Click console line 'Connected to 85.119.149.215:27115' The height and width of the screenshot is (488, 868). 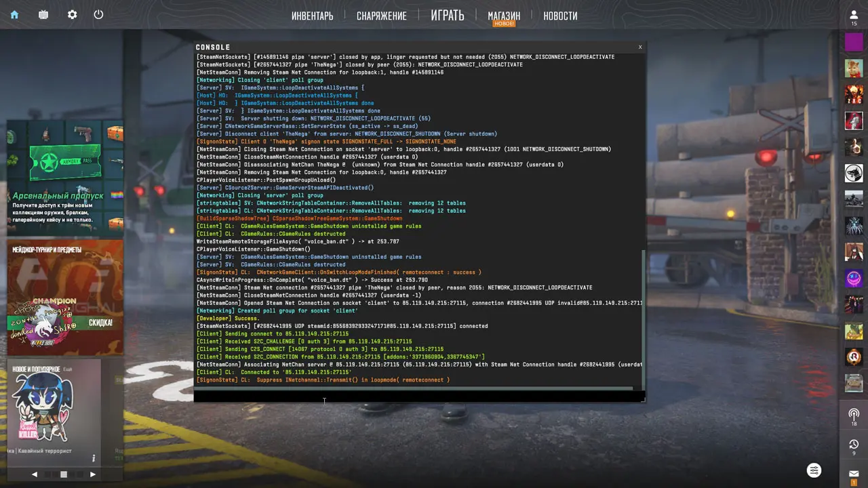coord(274,373)
